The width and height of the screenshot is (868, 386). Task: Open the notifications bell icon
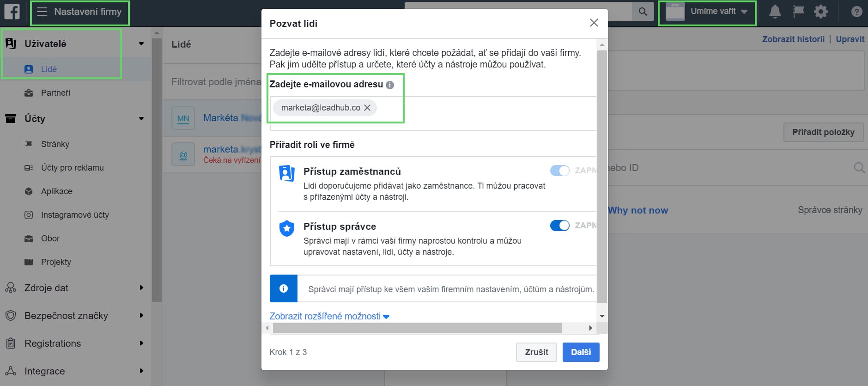click(775, 12)
